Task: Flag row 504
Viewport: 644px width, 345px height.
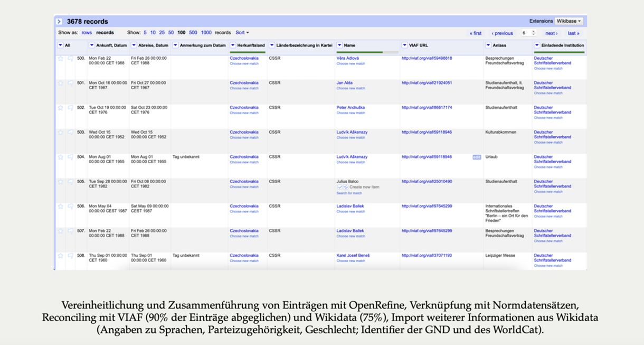Action: [70, 157]
